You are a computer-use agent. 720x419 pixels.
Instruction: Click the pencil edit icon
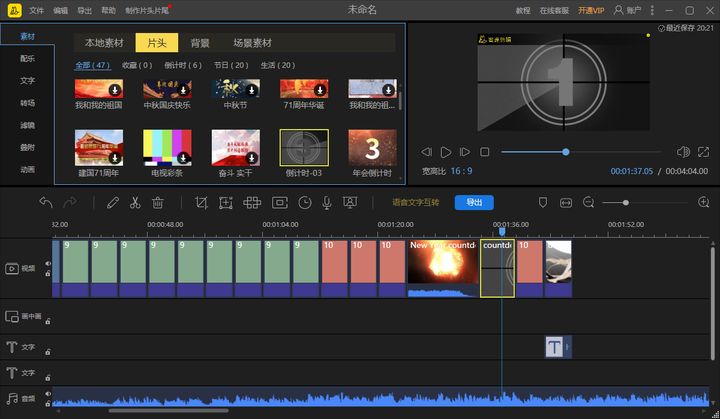110,203
